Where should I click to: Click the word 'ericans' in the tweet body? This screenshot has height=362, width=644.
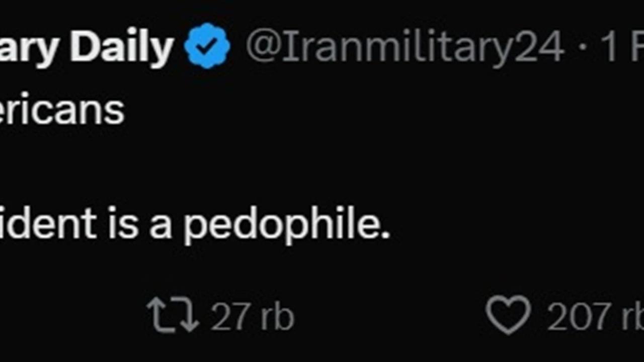(62, 110)
